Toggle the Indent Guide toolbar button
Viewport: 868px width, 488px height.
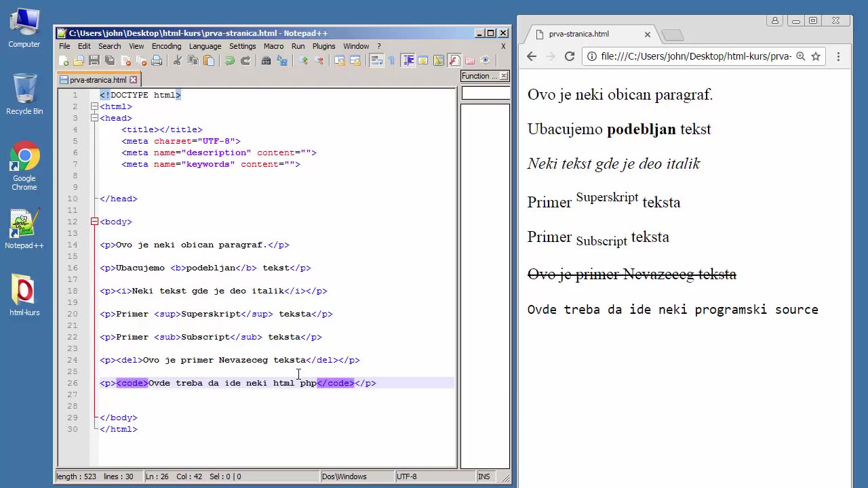point(409,60)
